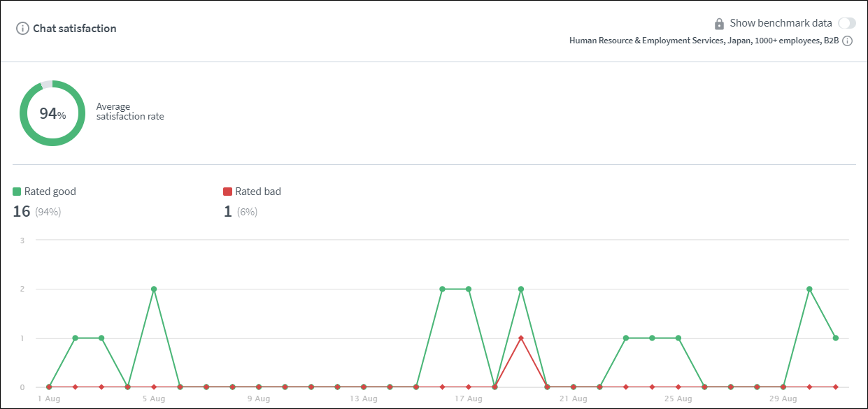Click info icon beside Chat satisfaction title
This screenshot has height=409, width=868.
[x=22, y=29]
